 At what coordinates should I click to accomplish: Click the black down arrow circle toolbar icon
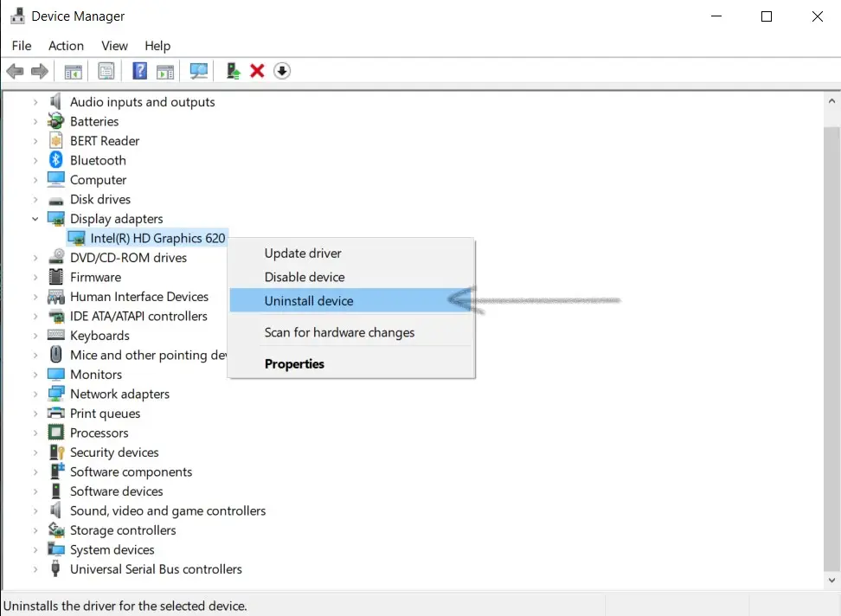(x=282, y=71)
